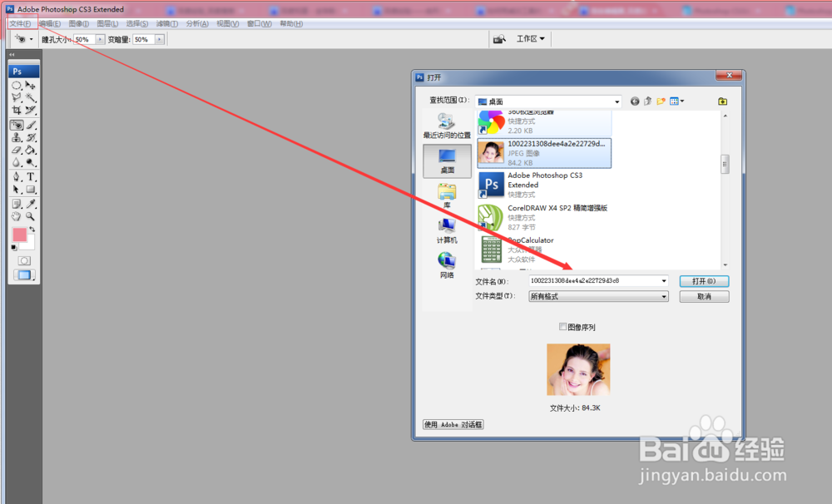This screenshot has width=832, height=504.
Task: Open the 滤镜(T) menu
Action: pyautogui.click(x=166, y=24)
